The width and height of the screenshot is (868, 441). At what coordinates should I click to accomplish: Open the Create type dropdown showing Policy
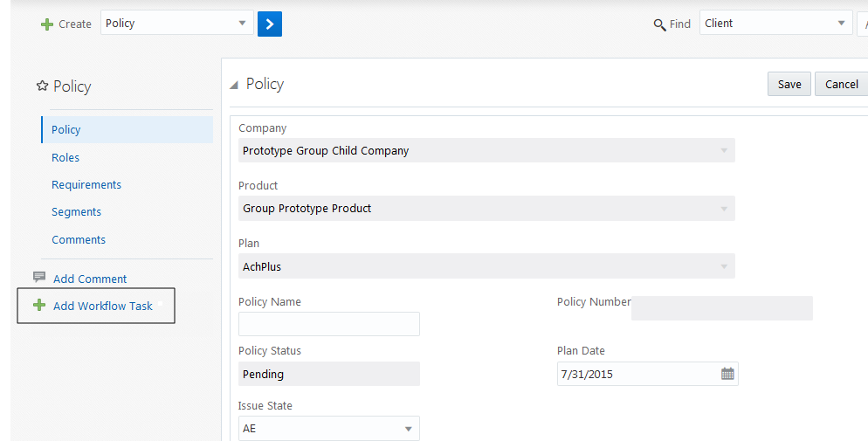click(x=243, y=24)
